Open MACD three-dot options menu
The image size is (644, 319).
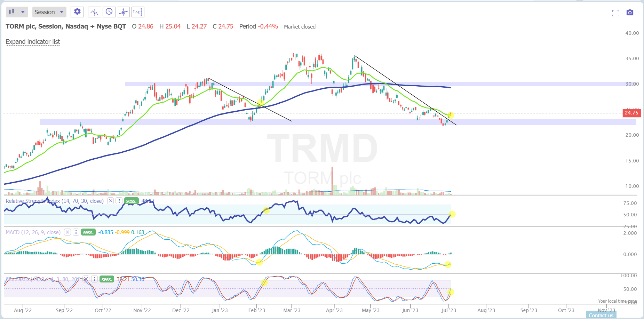click(76, 232)
